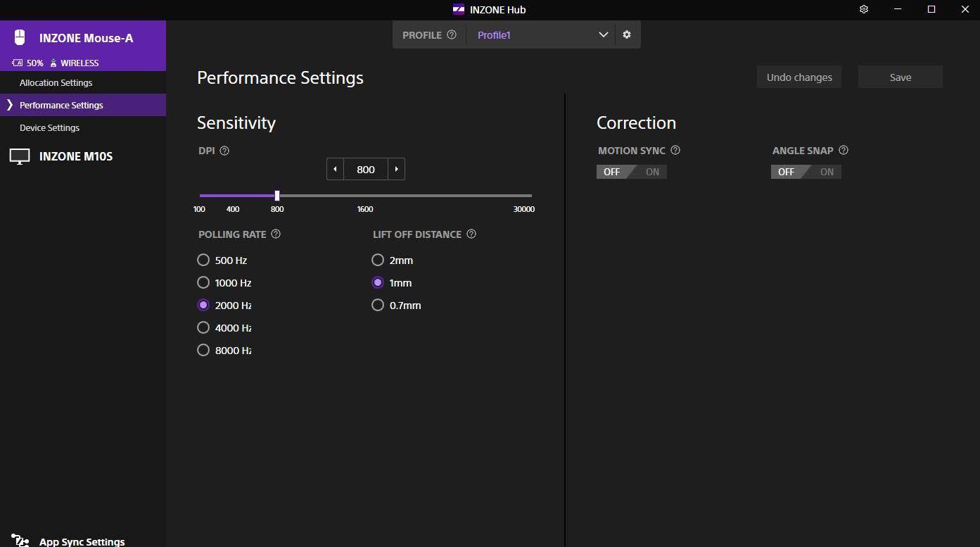Open Device Settings in the sidebar
This screenshot has width=980, height=547.
point(49,127)
